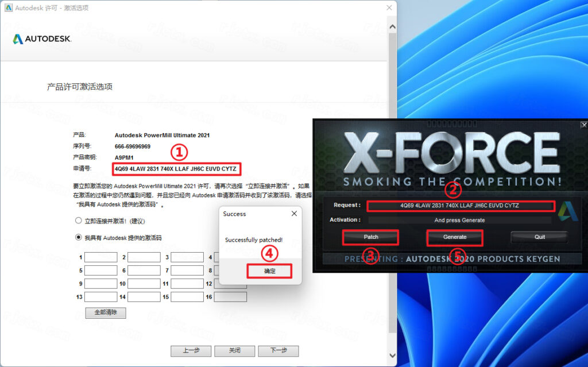This screenshot has width=588, height=367.
Task: Focus the Activation field in X-Force
Action: click(459, 221)
